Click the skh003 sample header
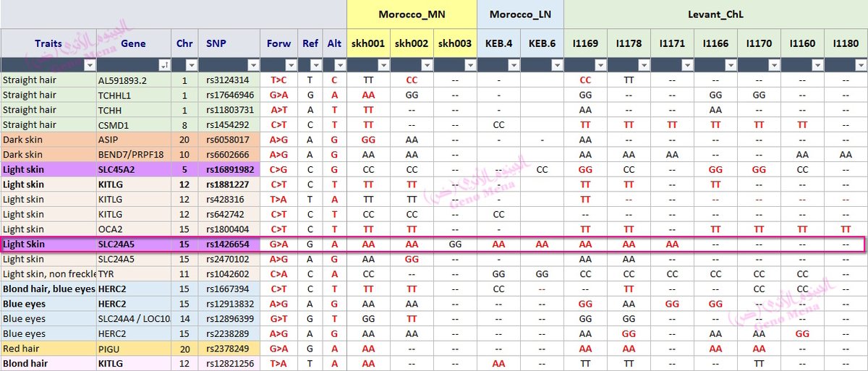 (455, 43)
